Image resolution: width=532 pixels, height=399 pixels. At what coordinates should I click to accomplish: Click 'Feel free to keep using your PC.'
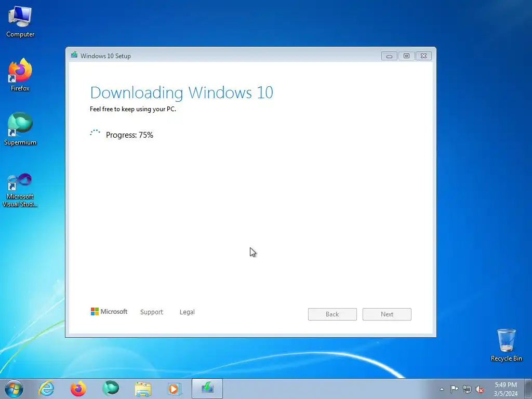pyautogui.click(x=133, y=109)
